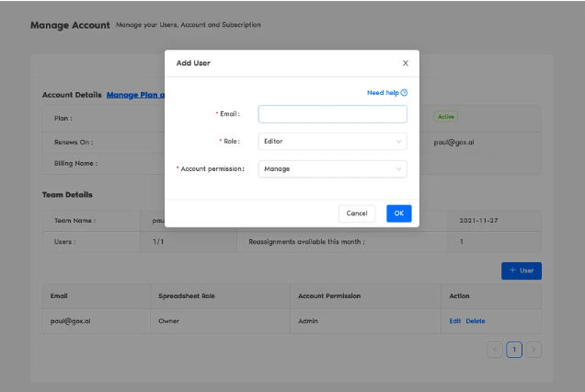The width and height of the screenshot is (585, 392).
Task: Click the 2021-11-27 date value
Action: point(478,221)
